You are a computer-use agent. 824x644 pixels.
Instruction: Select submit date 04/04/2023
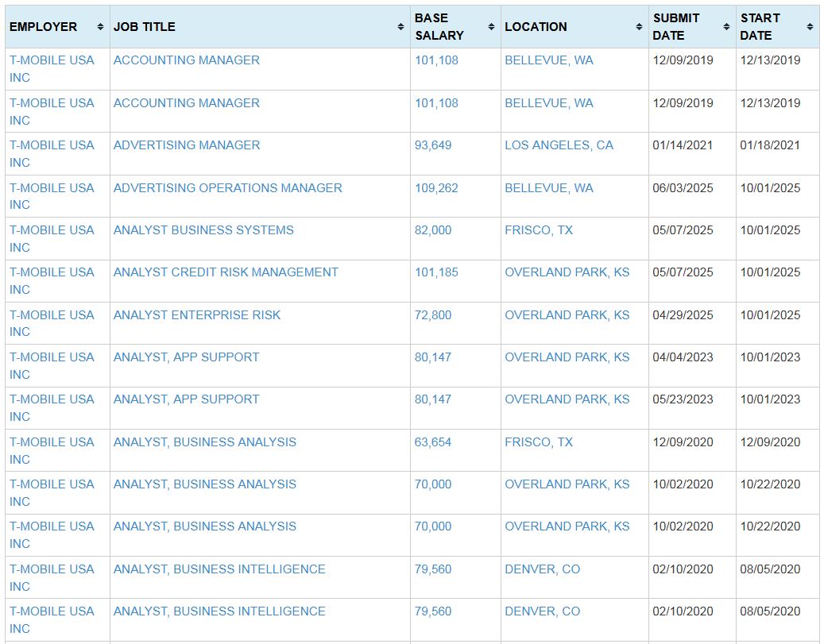click(x=683, y=357)
